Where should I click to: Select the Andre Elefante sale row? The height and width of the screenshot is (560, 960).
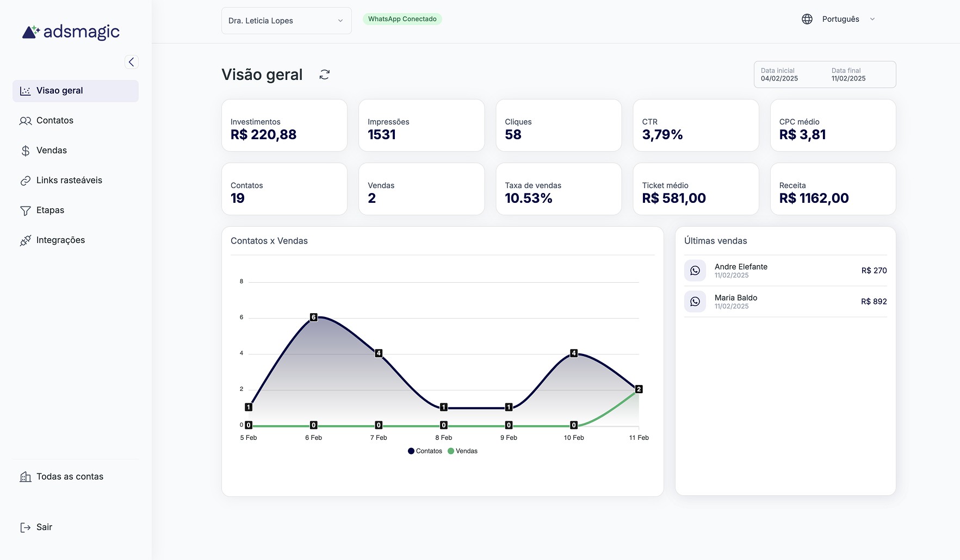pyautogui.click(x=785, y=270)
